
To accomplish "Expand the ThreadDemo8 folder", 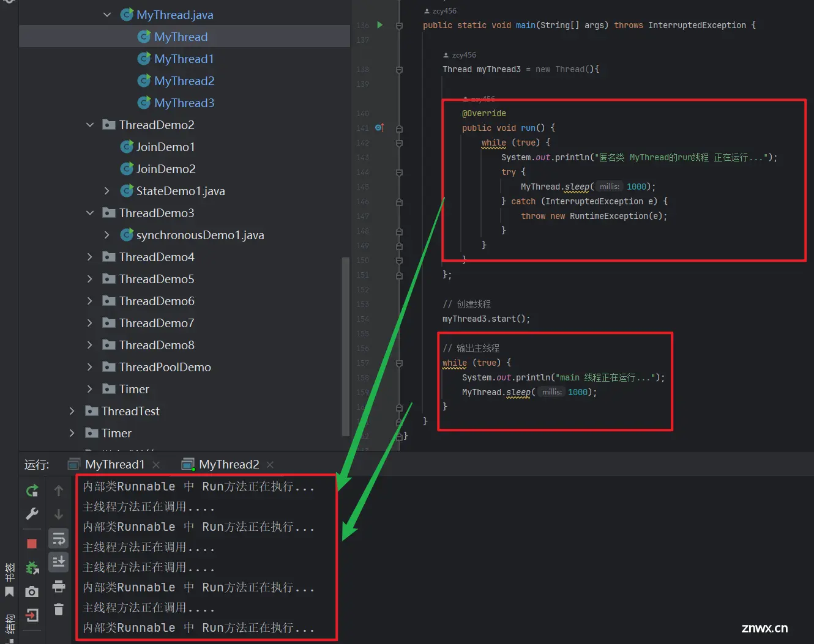I will pyautogui.click(x=90, y=345).
